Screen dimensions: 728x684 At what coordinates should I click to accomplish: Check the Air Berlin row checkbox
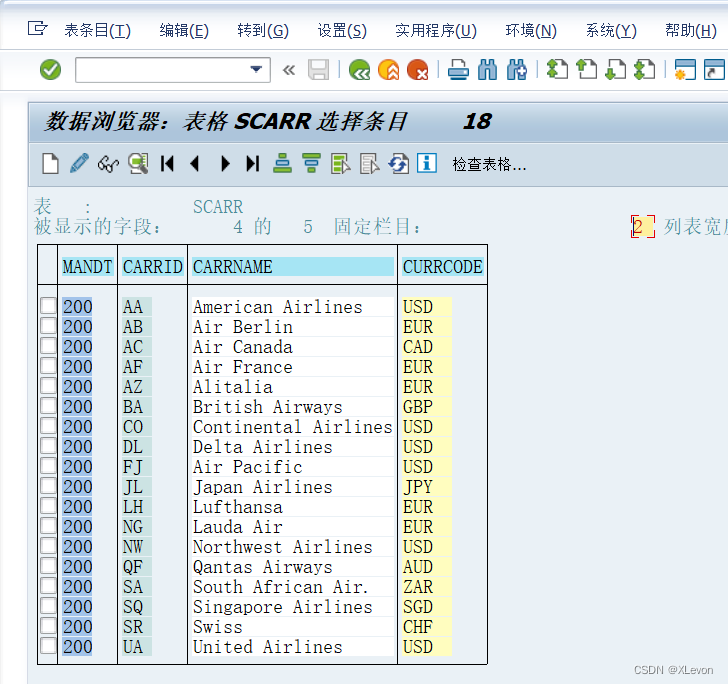(48, 326)
